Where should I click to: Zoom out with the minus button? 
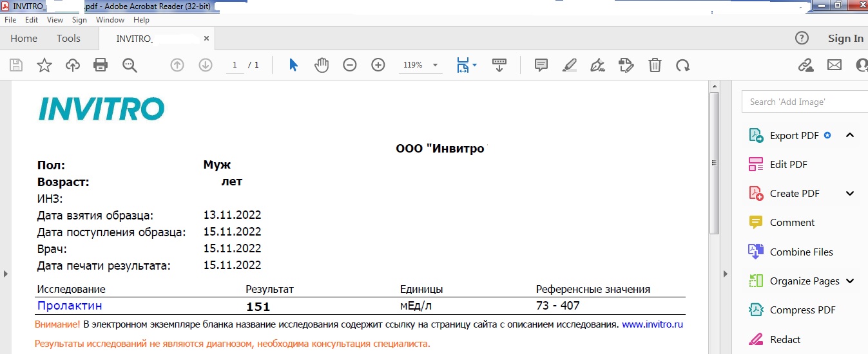point(350,65)
